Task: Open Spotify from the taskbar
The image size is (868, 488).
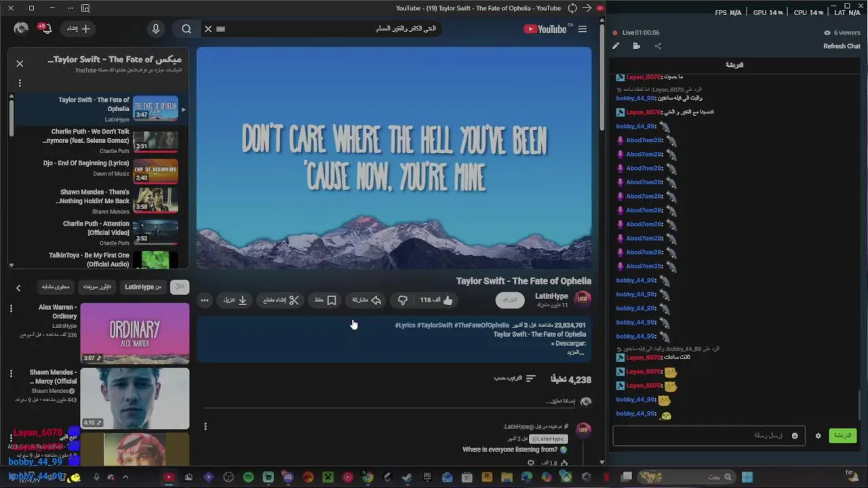Action: (248, 477)
